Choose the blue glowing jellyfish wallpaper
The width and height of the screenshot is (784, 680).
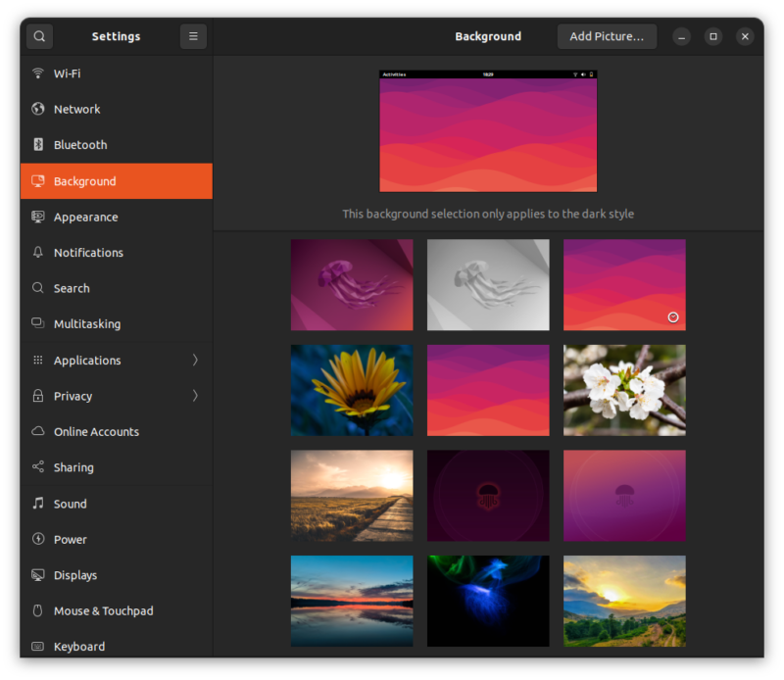pyautogui.click(x=488, y=601)
